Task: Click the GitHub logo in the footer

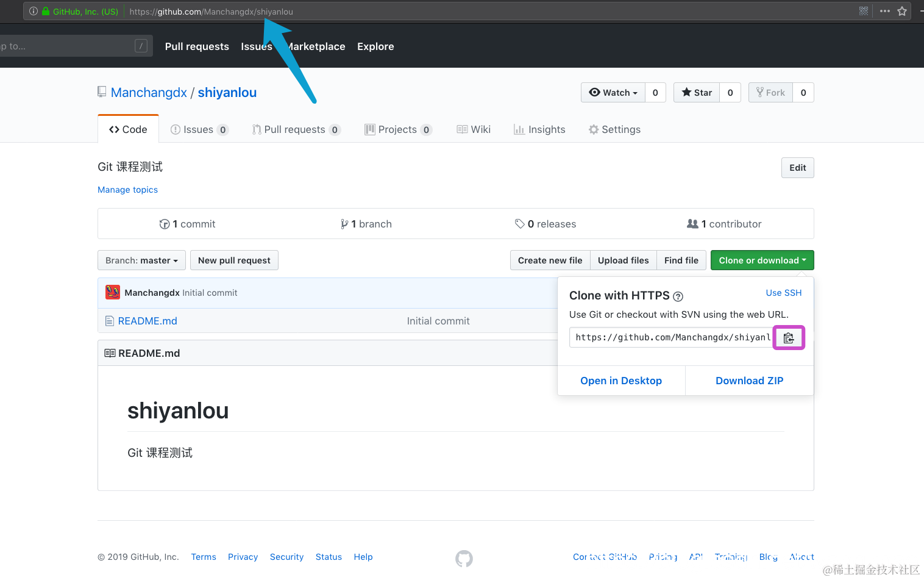Action: tap(464, 558)
